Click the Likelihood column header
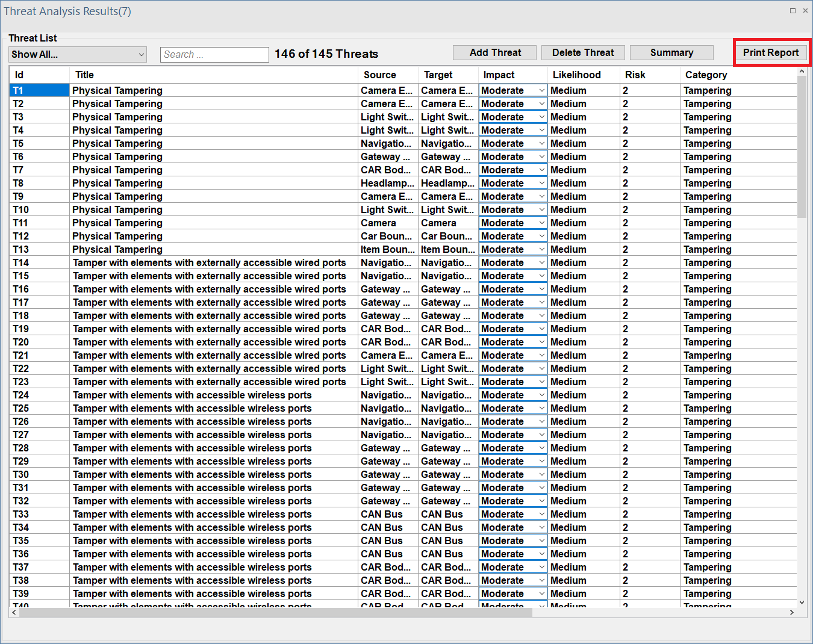813x644 pixels. [576, 75]
